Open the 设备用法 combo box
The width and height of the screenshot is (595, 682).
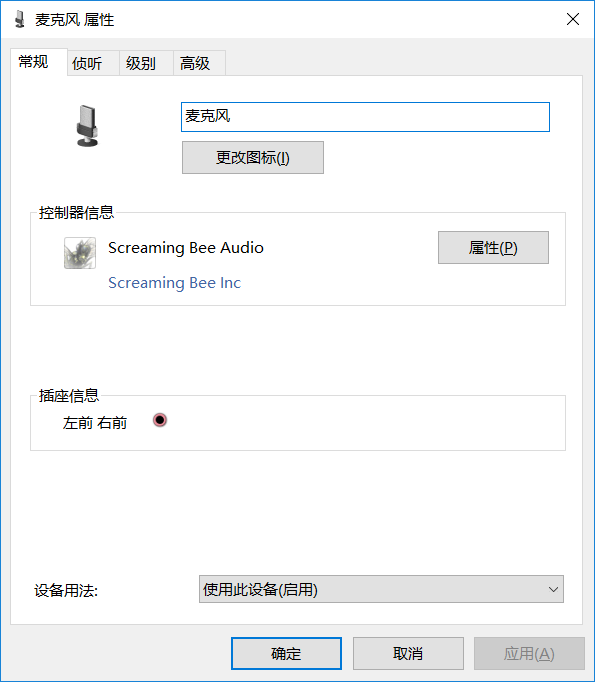click(x=381, y=589)
